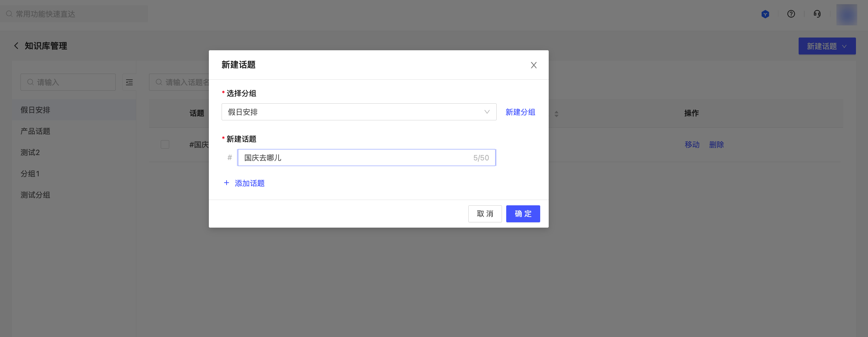Click 添加话题 to add another topic
Screen dimensions: 868x337
coord(250,183)
